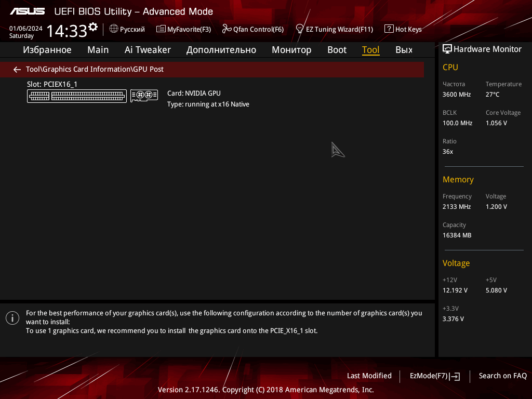Screen dimensions: 532x399
Task: Change language from Русский
Action: [x=132, y=30]
